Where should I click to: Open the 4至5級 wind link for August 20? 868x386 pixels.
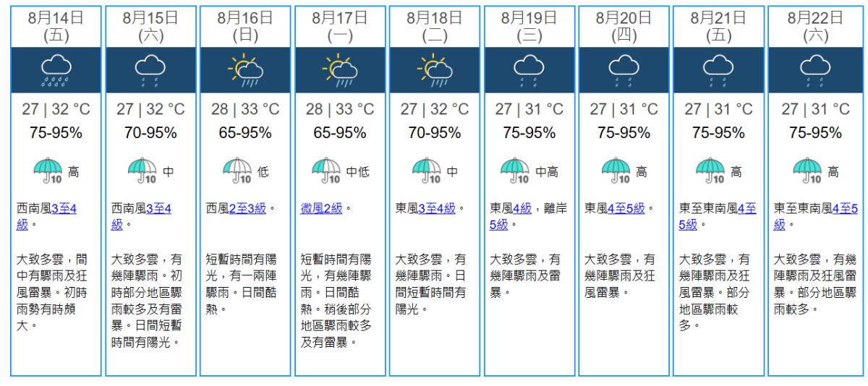click(626, 208)
